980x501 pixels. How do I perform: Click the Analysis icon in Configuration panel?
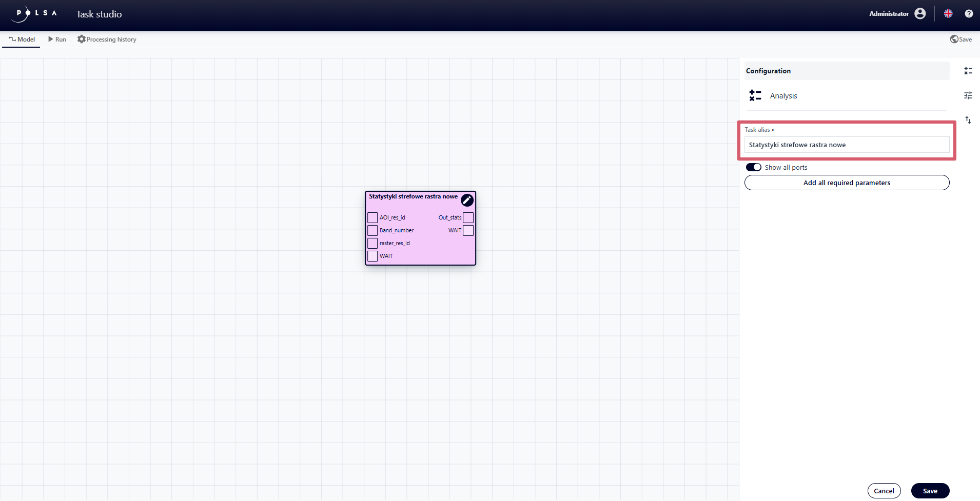[x=755, y=95]
